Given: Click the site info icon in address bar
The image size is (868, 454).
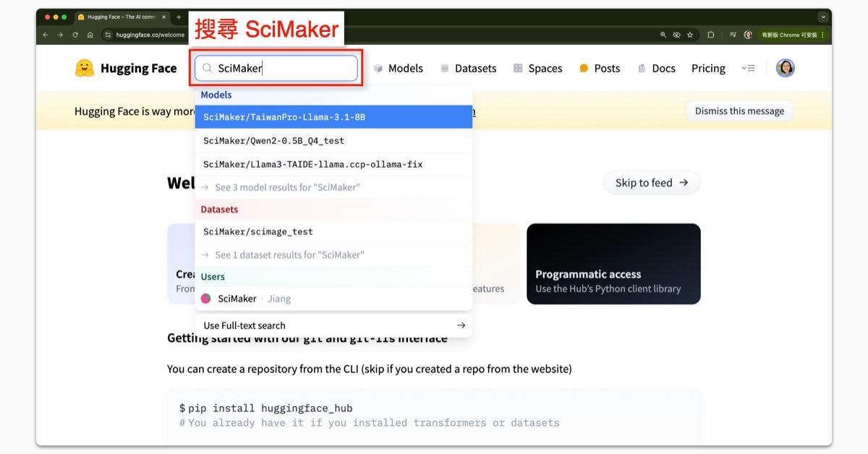Looking at the screenshot, I should 108,35.
